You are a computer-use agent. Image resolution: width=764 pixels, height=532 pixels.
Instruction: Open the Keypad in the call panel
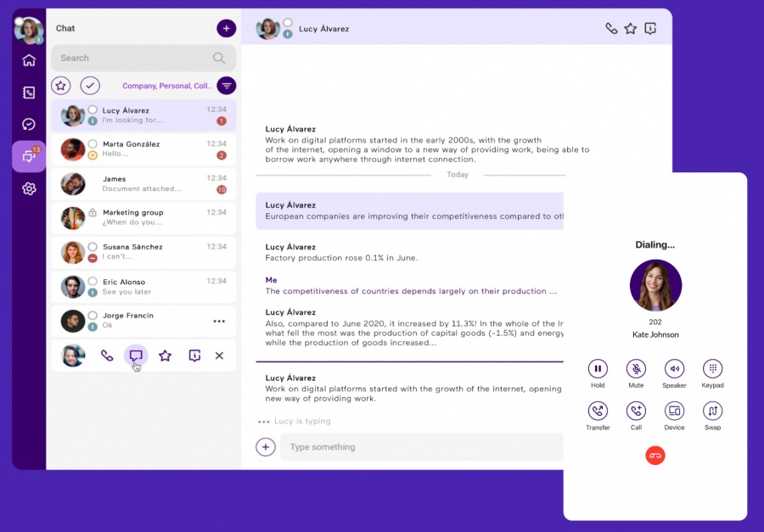(x=712, y=369)
